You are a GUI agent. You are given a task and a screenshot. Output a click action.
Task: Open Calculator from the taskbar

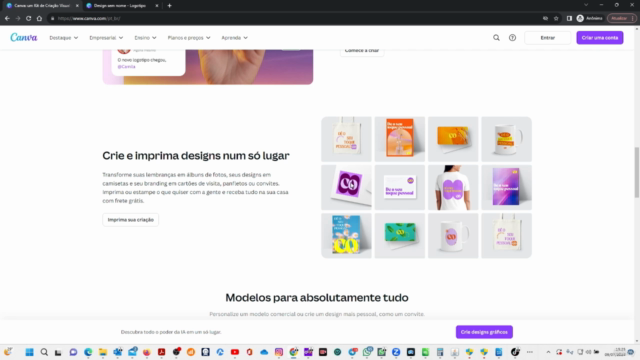coord(440,352)
